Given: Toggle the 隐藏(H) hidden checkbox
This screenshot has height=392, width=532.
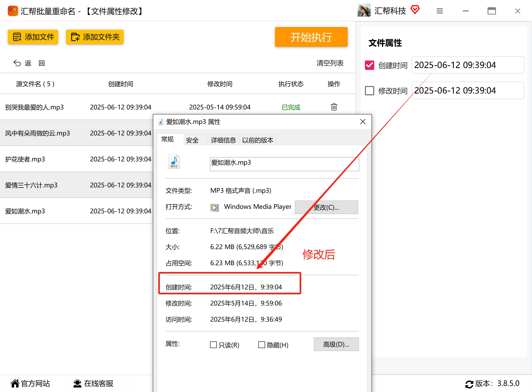Looking at the screenshot, I should coord(261,345).
